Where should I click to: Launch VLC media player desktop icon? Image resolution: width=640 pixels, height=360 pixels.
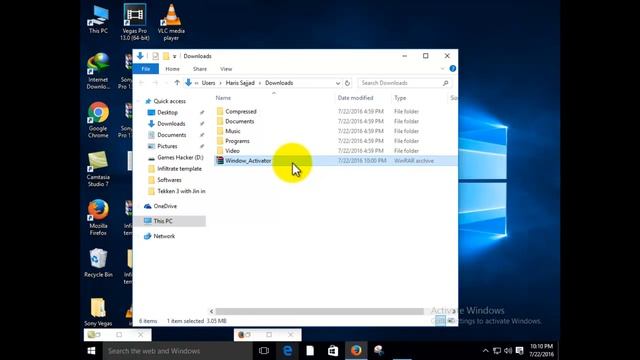pos(171,22)
